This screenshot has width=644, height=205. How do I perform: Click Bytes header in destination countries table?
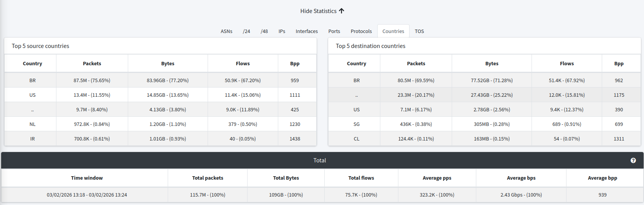[492, 63]
